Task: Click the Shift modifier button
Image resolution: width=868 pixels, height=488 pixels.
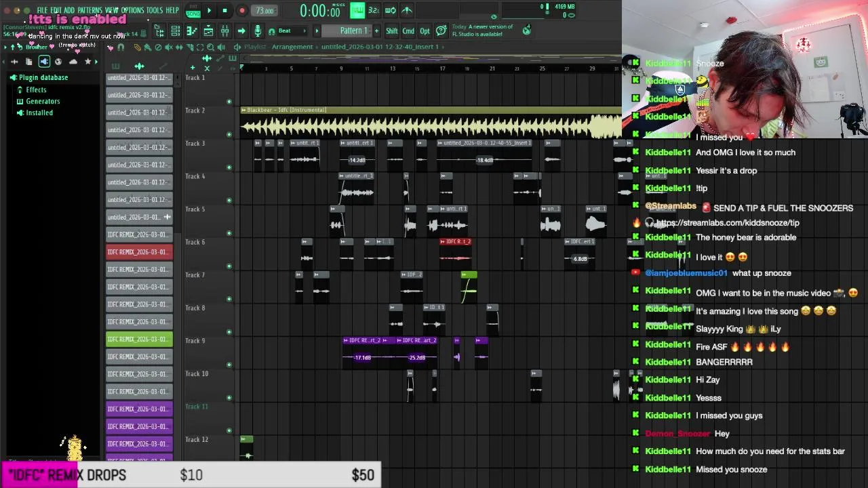Action: (x=392, y=30)
